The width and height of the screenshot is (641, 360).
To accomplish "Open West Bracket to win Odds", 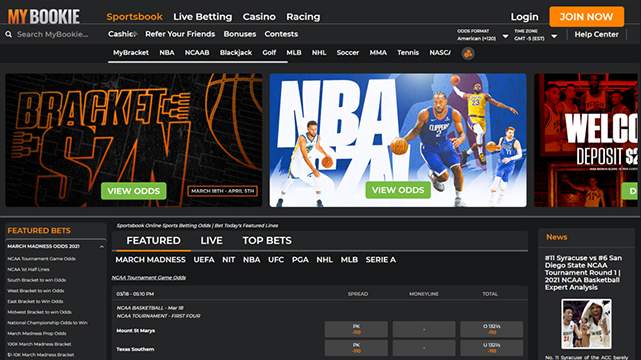I will point(36,291).
